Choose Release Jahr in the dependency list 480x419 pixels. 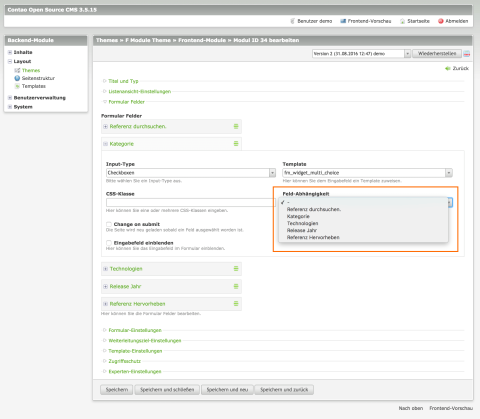(x=363, y=230)
